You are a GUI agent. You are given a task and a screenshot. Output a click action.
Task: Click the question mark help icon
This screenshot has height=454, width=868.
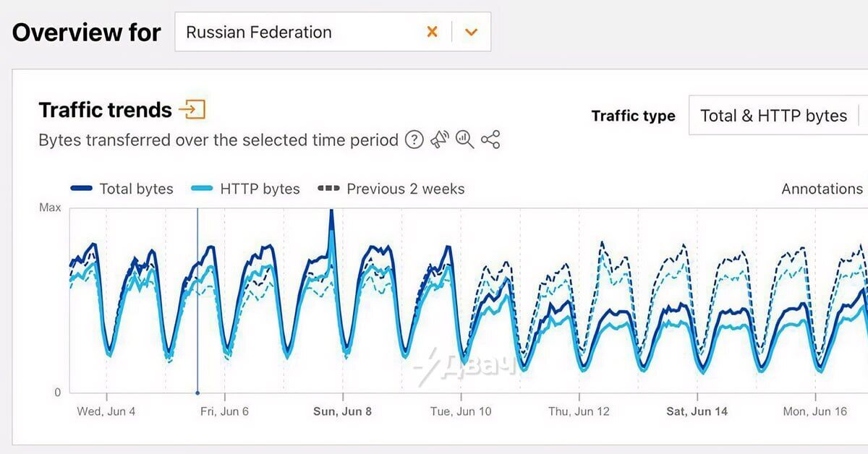[x=414, y=140]
